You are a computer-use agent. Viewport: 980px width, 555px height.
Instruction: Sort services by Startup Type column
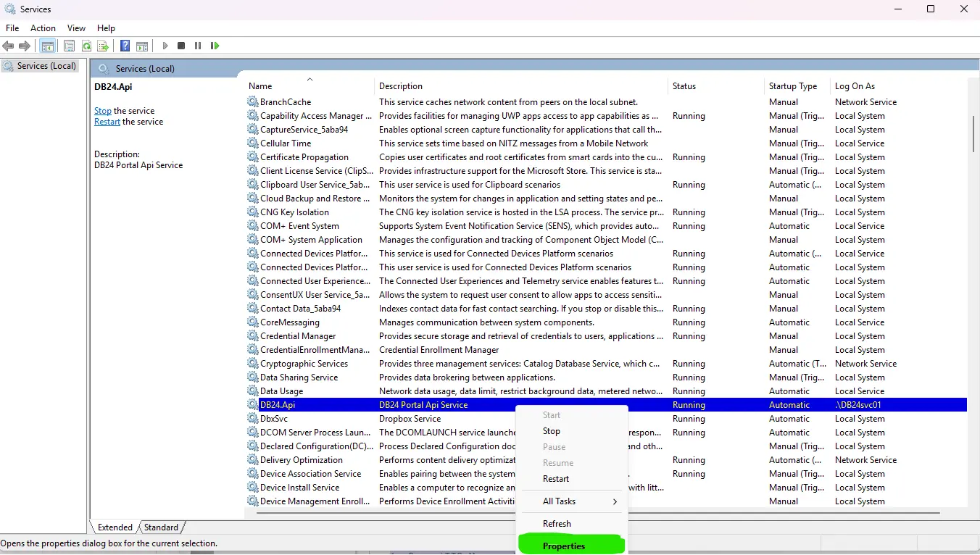click(x=792, y=86)
